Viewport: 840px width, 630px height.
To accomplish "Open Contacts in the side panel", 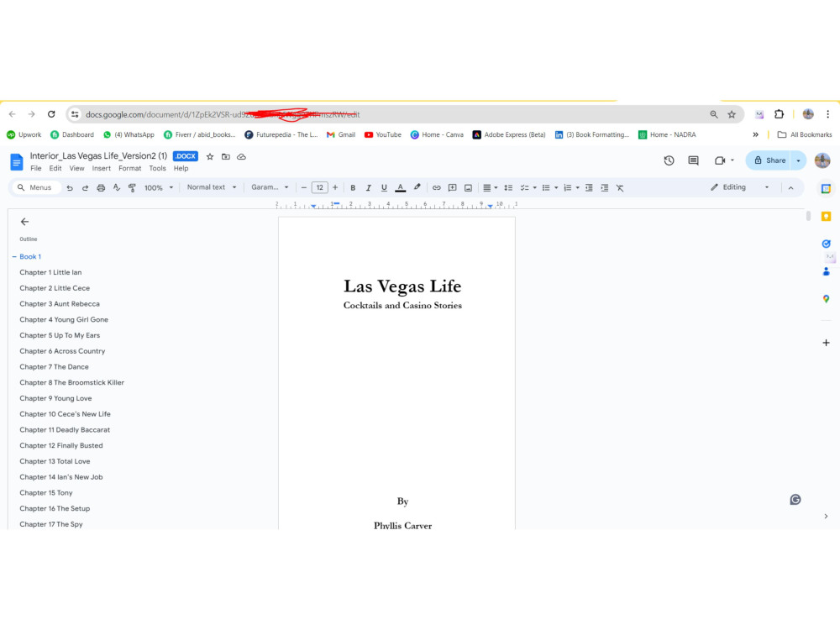I will coord(826,271).
